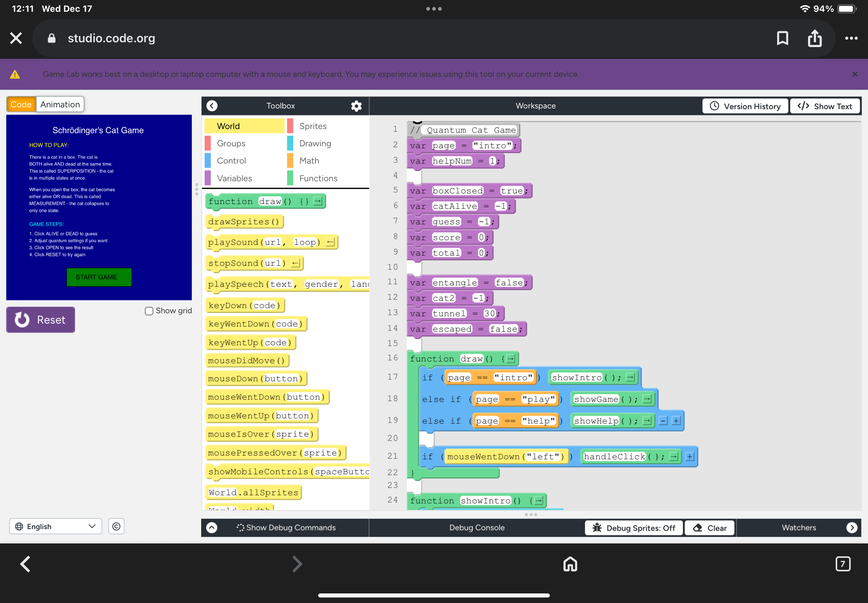Image resolution: width=868 pixels, height=603 pixels.
Task: Enable the Show grid checkbox
Action: point(149,311)
